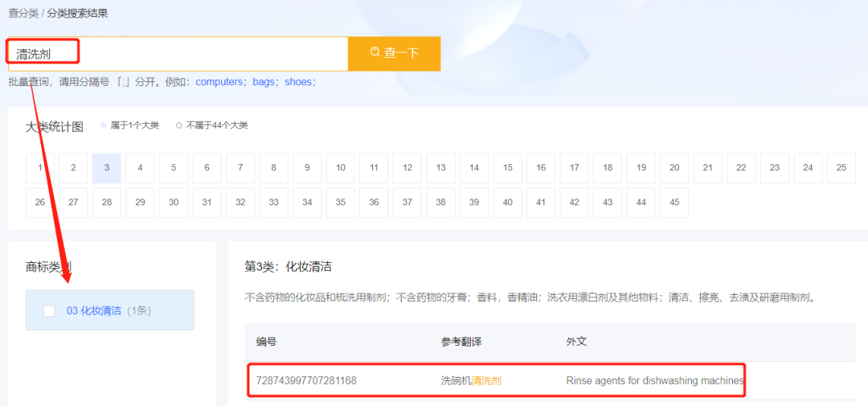
Task: Open the 03 化妆清洁 category entry
Action: pyautogui.click(x=109, y=310)
